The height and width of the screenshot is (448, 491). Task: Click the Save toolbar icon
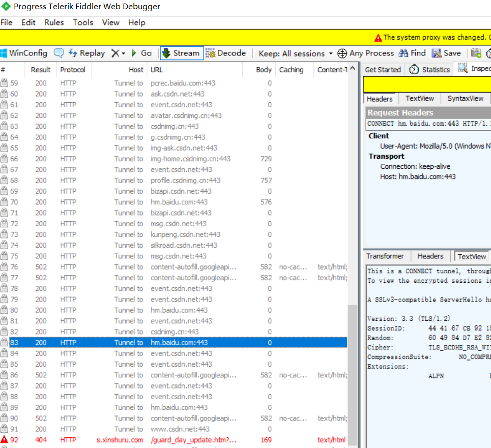pyautogui.click(x=436, y=53)
